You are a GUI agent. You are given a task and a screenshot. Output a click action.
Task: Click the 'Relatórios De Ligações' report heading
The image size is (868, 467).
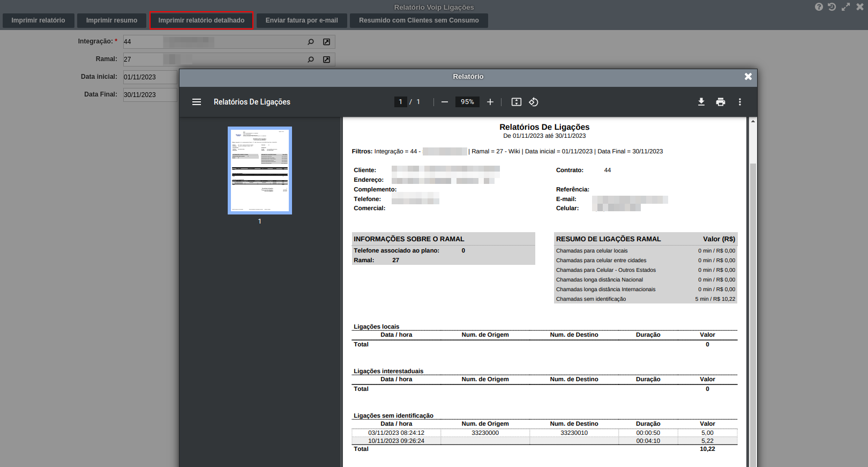(x=544, y=127)
